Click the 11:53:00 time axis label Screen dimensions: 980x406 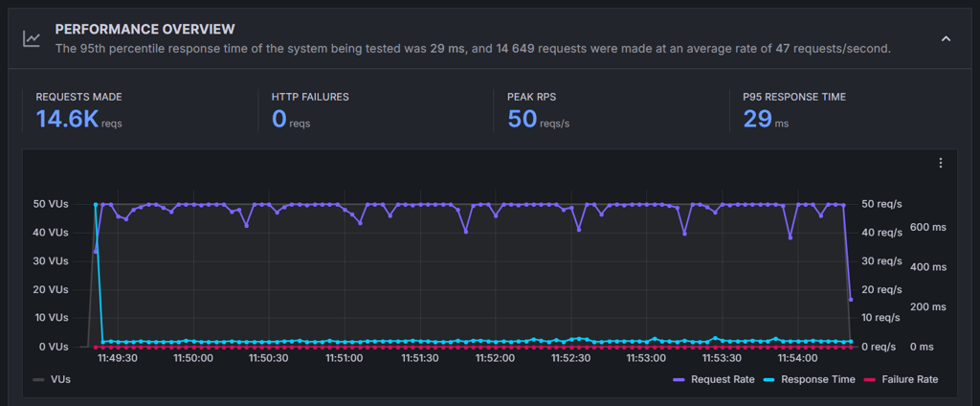[646, 358]
